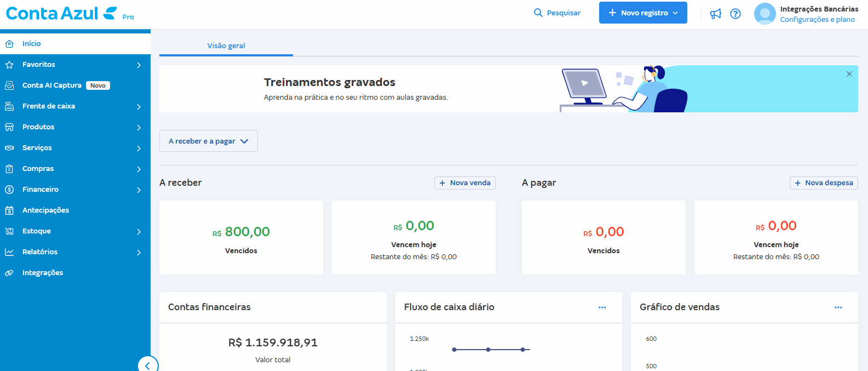
Task: Open Integrações menu item
Action: pyautogui.click(x=75, y=273)
